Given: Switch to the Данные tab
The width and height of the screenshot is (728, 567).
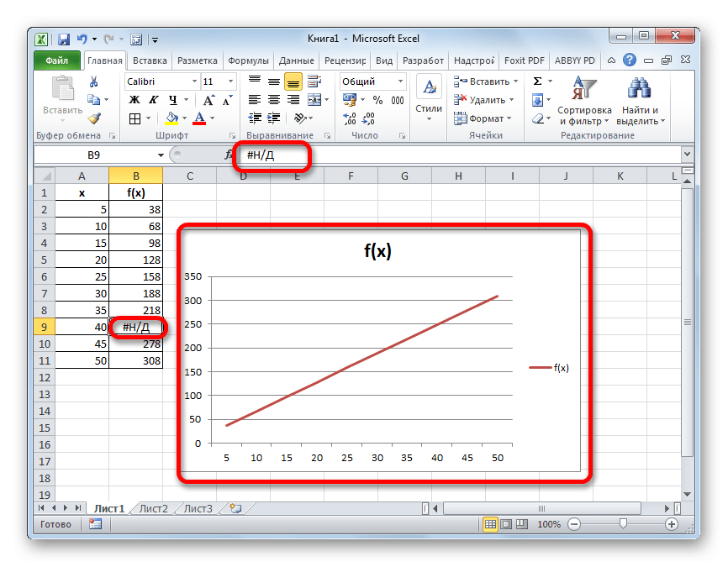Looking at the screenshot, I should (x=296, y=60).
